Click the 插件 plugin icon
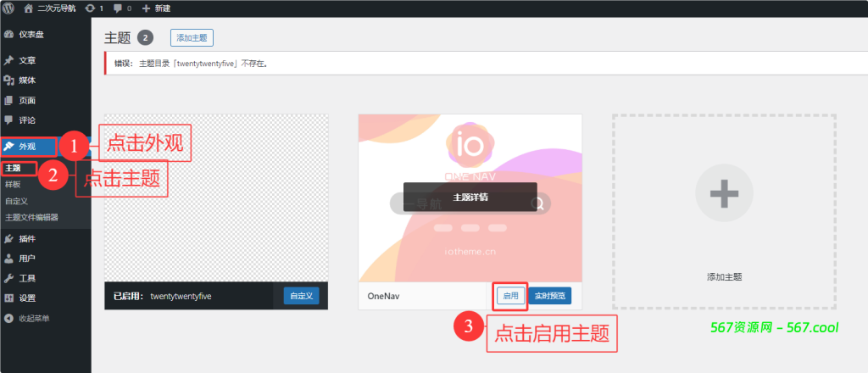The height and width of the screenshot is (373, 868). (8, 238)
